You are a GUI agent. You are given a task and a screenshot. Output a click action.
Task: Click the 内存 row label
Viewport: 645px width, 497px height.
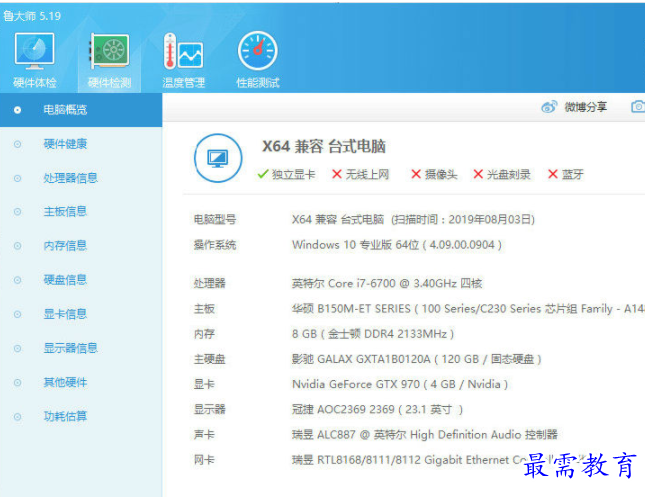[204, 334]
